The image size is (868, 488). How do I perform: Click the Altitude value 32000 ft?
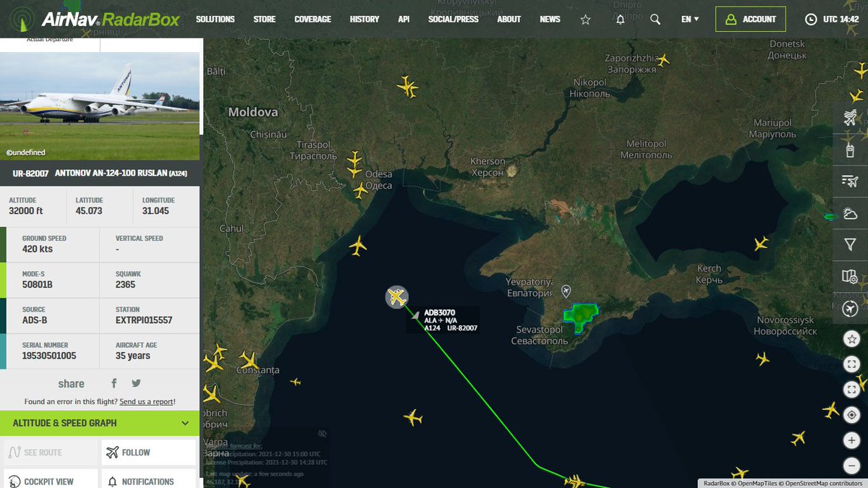point(26,211)
